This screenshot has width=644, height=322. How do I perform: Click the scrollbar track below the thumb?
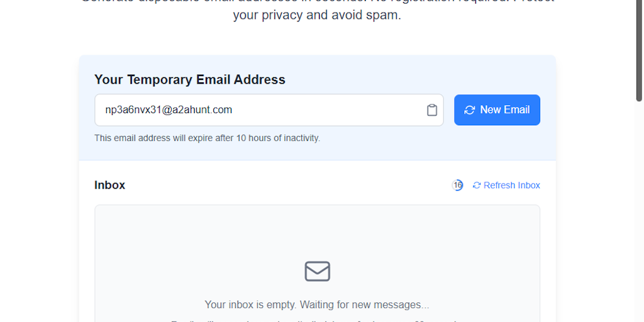click(639, 220)
